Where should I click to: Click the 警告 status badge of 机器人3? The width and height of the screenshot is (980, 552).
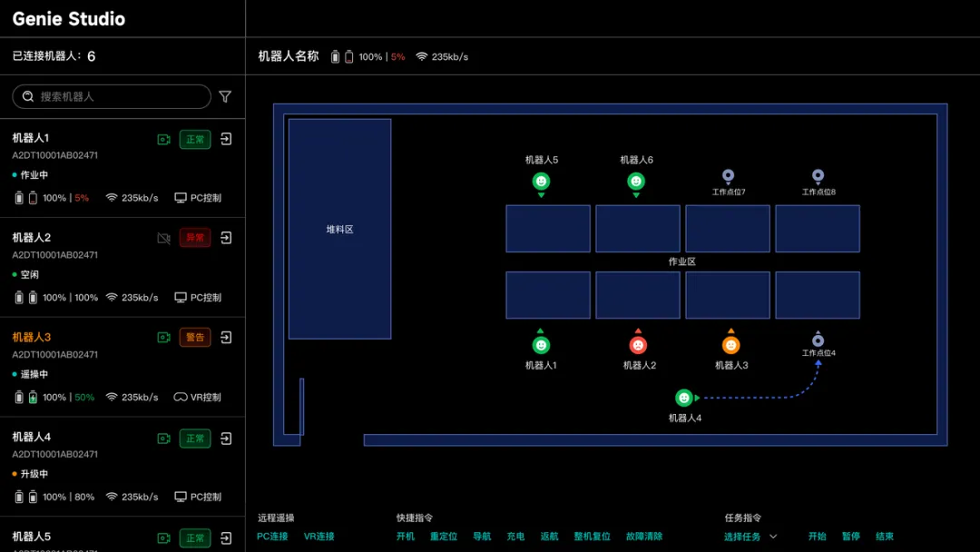click(195, 338)
